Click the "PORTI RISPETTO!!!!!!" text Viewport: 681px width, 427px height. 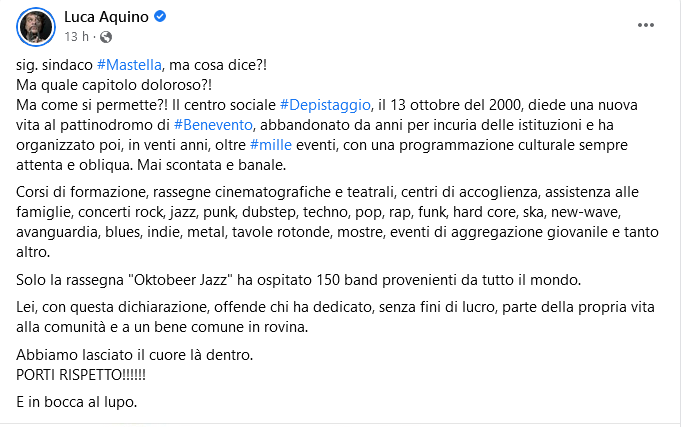click(81, 375)
